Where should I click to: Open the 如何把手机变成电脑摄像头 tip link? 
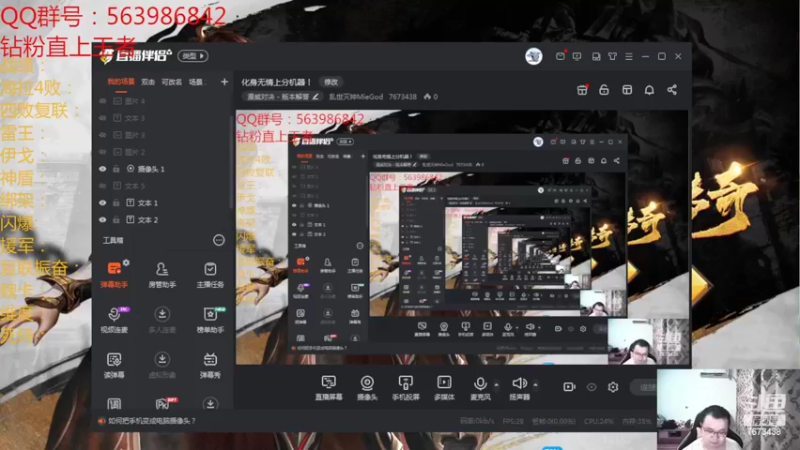point(152,421)
